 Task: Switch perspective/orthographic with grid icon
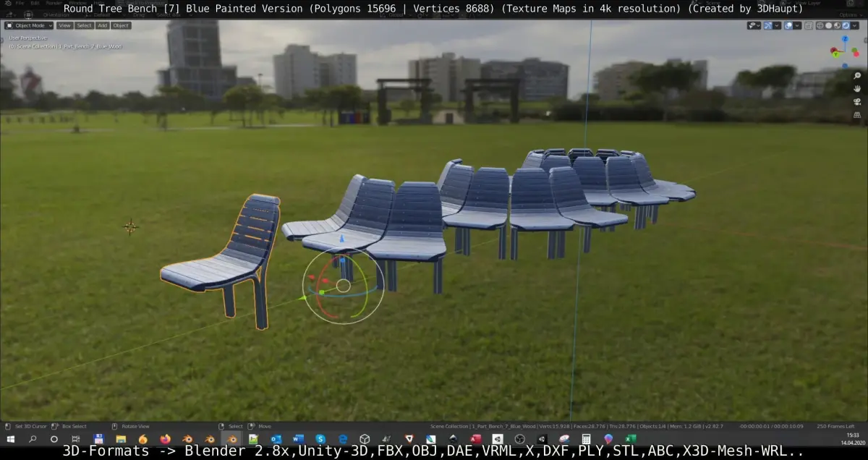[857, 114]
